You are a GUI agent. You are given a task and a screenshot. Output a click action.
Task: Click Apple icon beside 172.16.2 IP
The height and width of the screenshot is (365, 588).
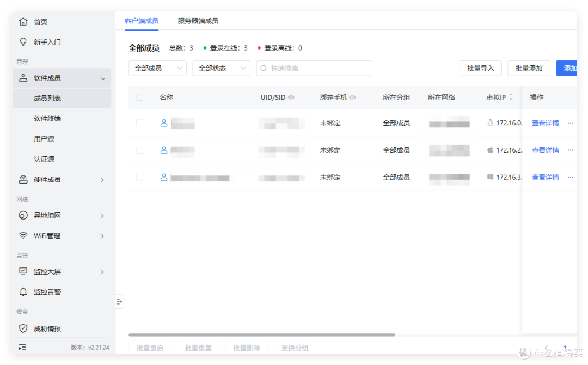(x=490, y=150)
